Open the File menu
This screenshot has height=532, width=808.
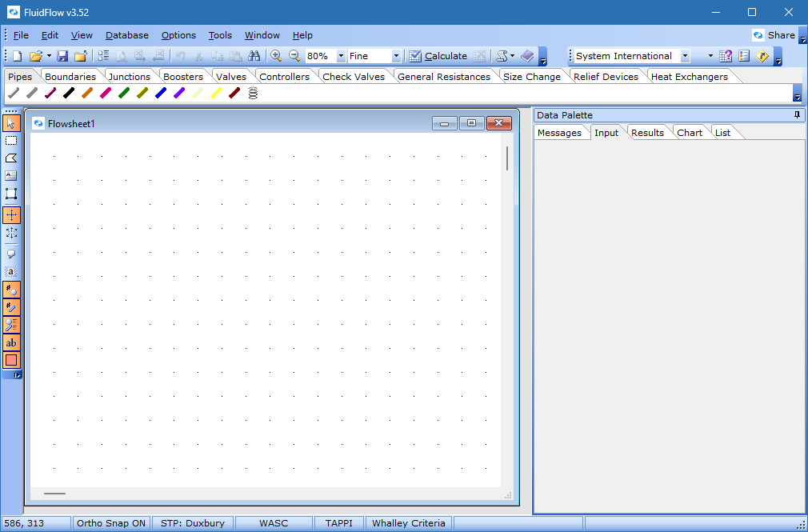[21, 35]
